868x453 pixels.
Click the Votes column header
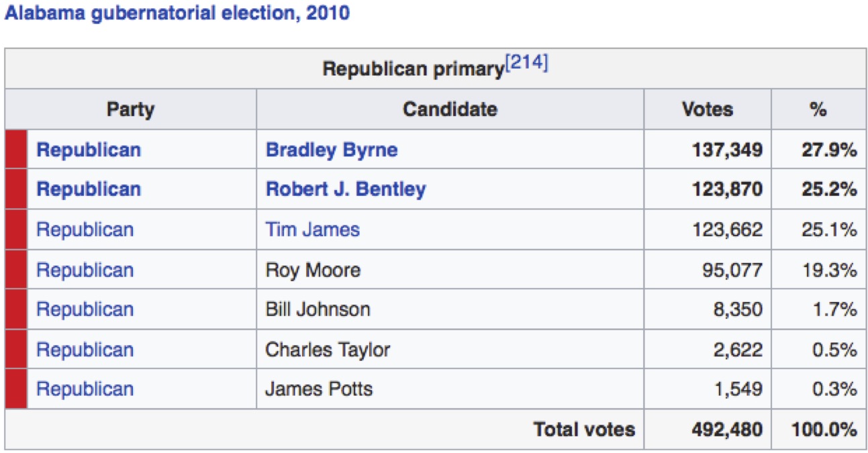coord(708,109)
